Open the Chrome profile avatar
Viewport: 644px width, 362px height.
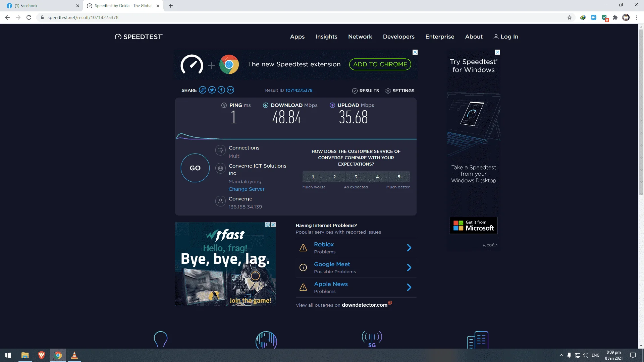[x=626, y=17]
